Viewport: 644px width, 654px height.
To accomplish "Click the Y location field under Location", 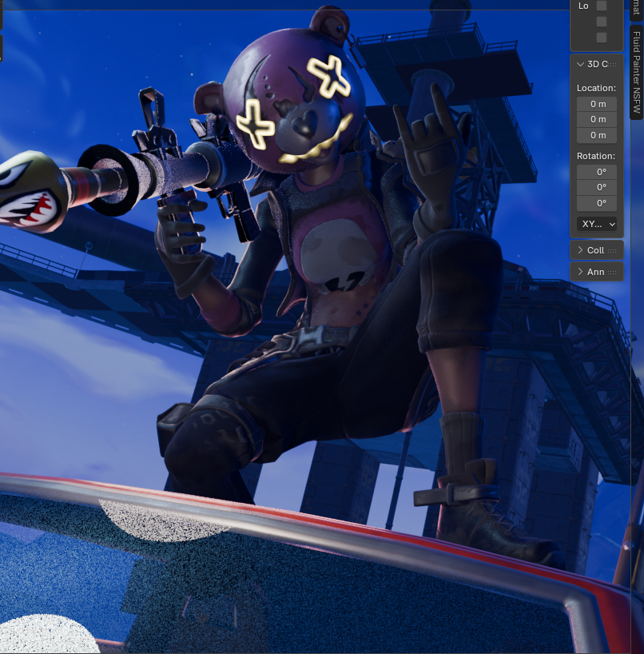I will 597,120.
